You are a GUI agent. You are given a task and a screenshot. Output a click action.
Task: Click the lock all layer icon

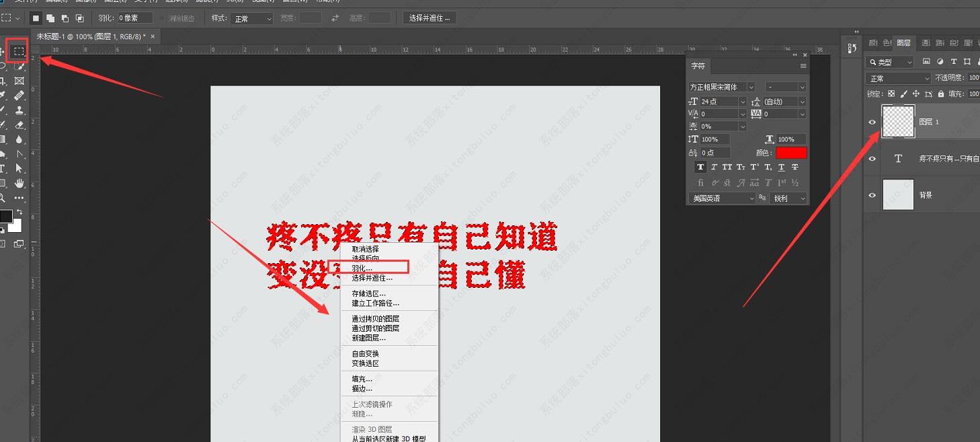[x=940, y=94]
